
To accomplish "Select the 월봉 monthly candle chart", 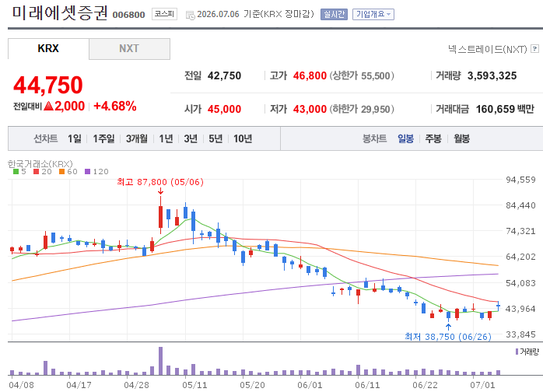I will click(461, 138).
